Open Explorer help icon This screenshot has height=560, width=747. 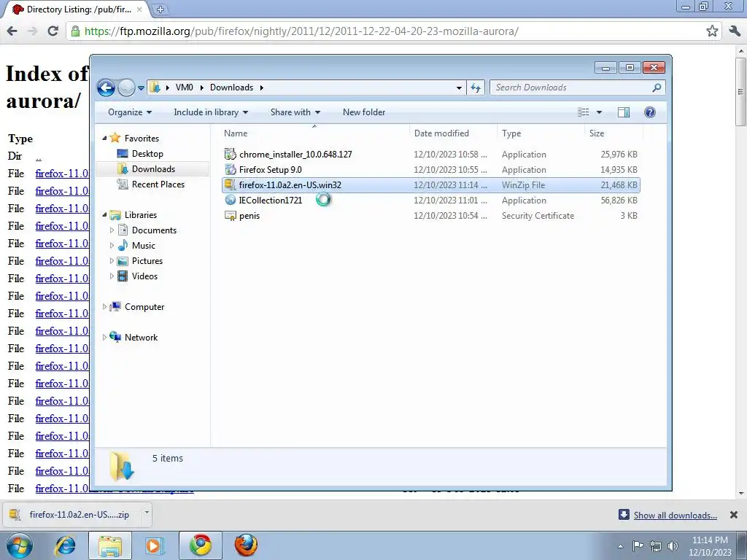click(649, 112)
